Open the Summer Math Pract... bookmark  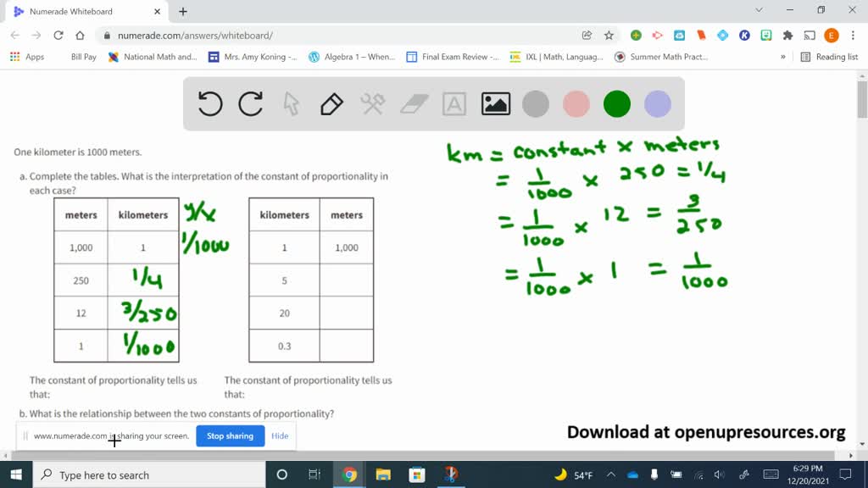tap(661, 57)
